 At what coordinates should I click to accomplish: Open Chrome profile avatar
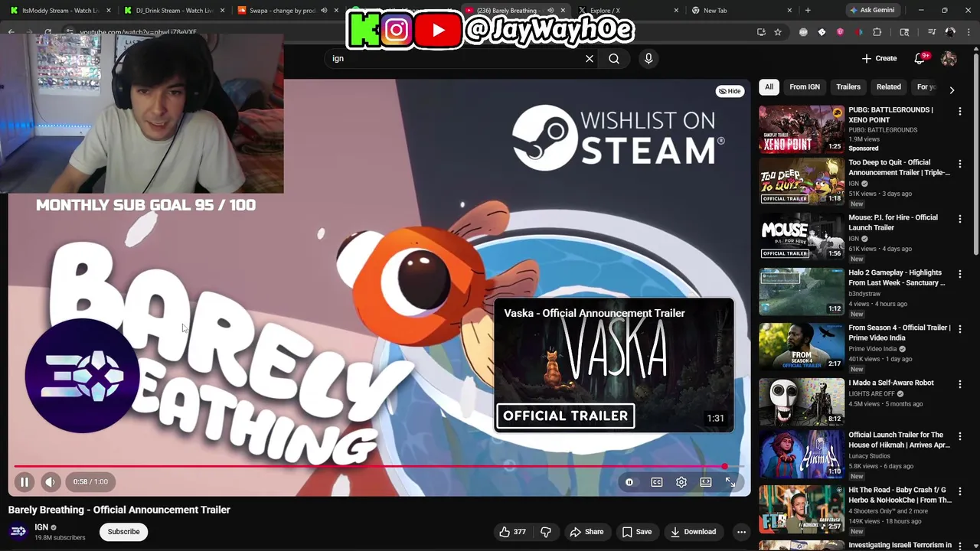pyautogui.click(x=950, y=32)
